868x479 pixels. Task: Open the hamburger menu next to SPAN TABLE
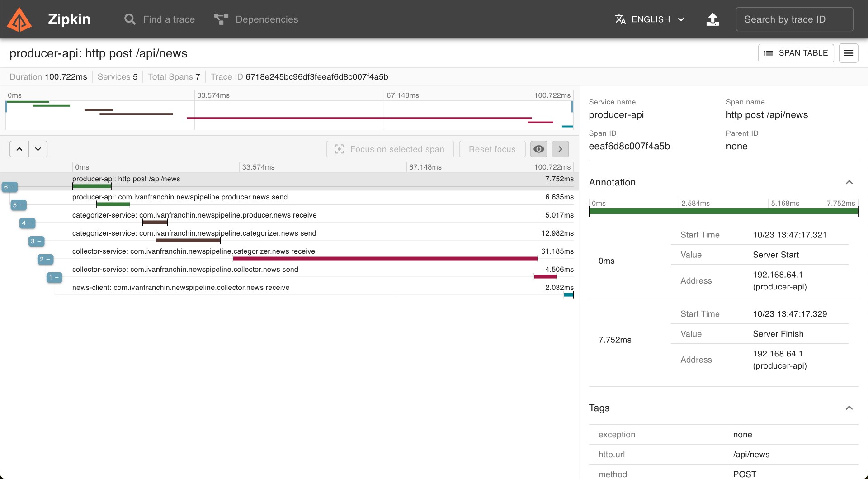[x=849, y=53]
